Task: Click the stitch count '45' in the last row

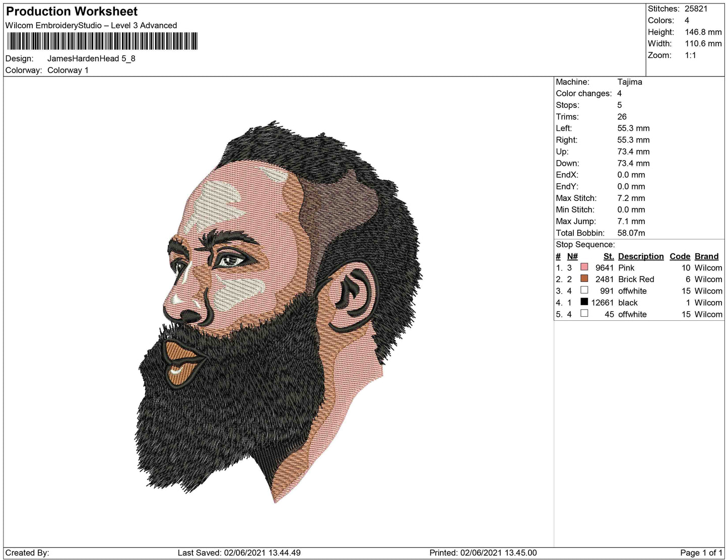Action: pos(609,314)
